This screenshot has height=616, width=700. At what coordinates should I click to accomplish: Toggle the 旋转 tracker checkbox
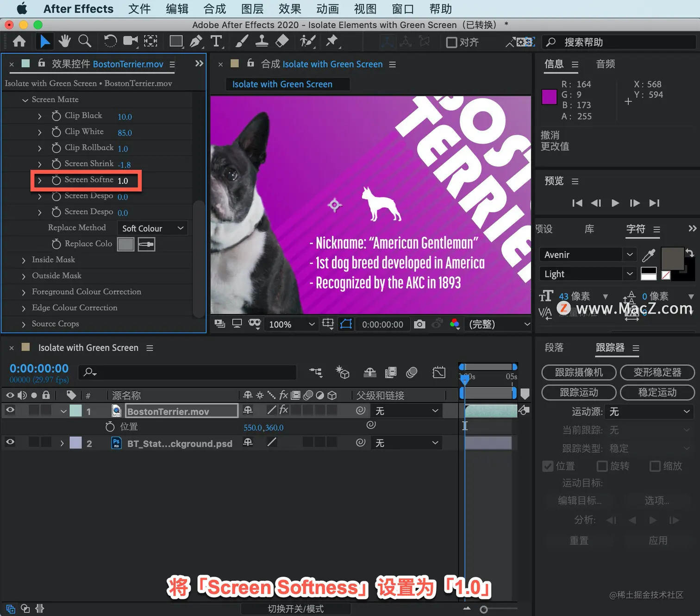(602, 466)
